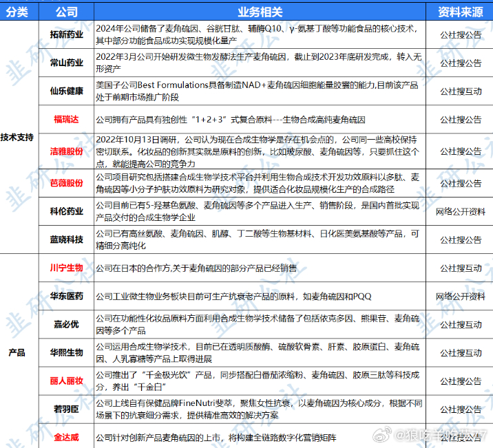Click 公社搜公告 source in 常山药业 row
493x448 pixels.
(x=461, y=63)
